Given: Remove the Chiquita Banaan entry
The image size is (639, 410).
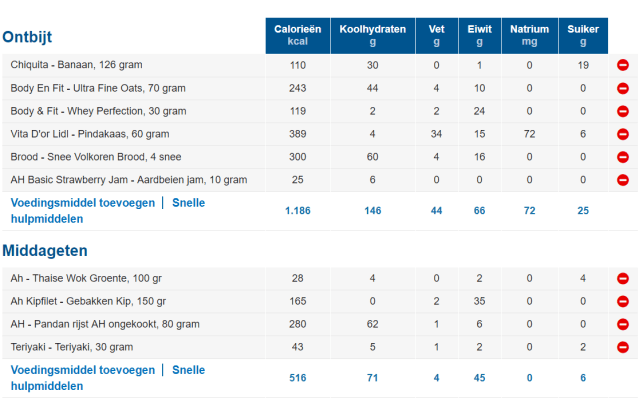Looking at the screenshot, I should coord(622,65).
